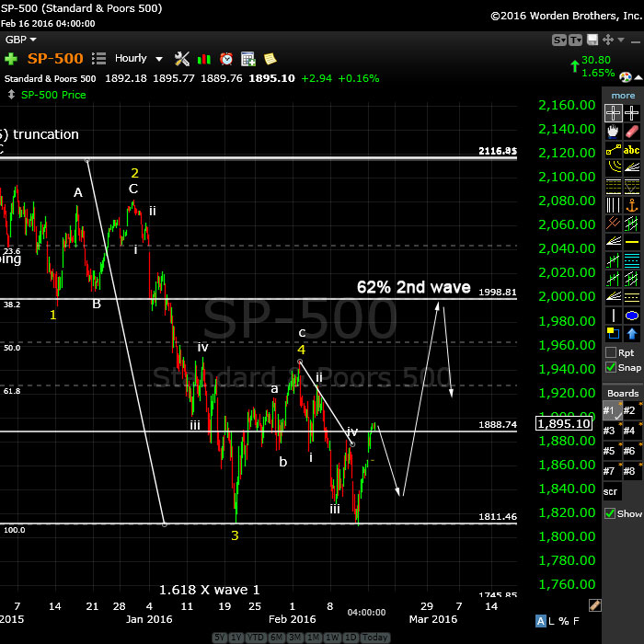
Task: Uncheck the Snap checkbox
Action: click(611, 367)
